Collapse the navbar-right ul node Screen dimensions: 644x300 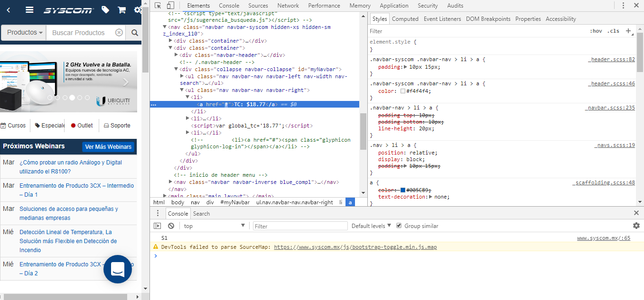pos(182,90)
